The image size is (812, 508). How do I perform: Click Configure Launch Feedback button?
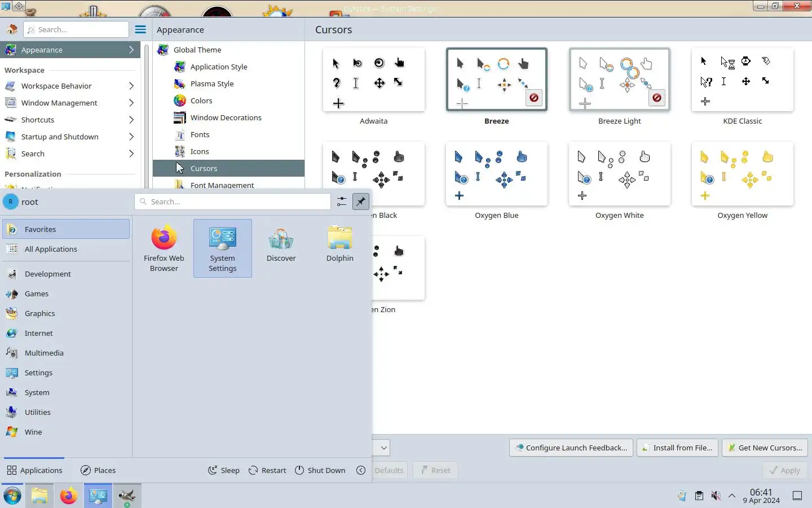[571, 448]
